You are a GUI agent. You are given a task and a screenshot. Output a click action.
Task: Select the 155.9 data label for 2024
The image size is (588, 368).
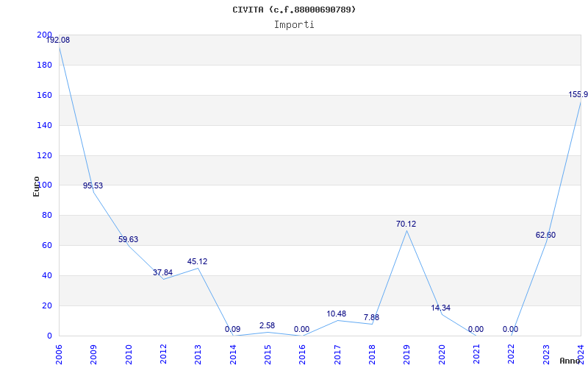pos(578,95)
